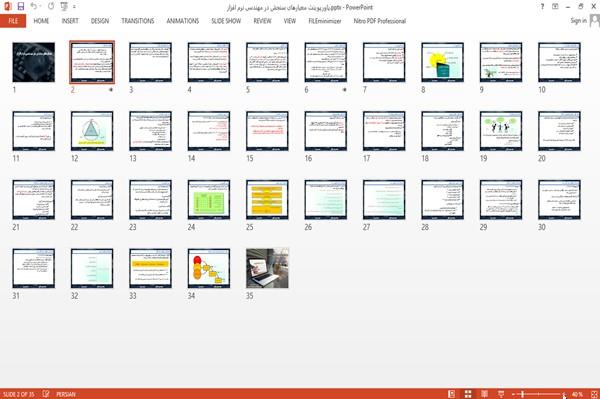This screenshot has width=600, height=399.
Task: Click the Sign in link
Action: (578, 21)
